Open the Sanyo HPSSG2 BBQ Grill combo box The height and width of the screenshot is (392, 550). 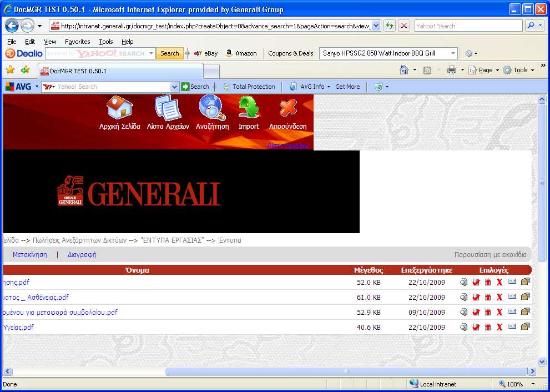(388, 53)
